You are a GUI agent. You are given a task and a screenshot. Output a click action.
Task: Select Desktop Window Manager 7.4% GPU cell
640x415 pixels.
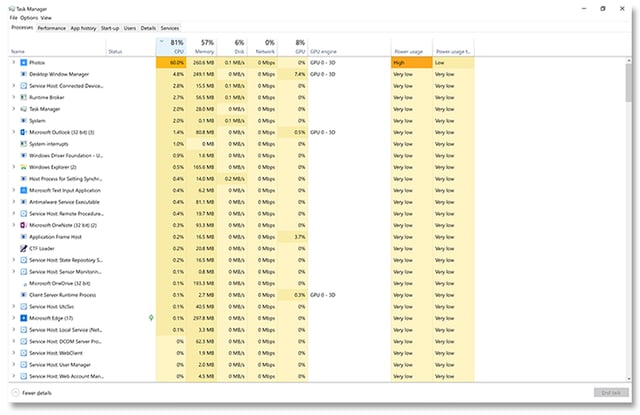pos(293,74)
